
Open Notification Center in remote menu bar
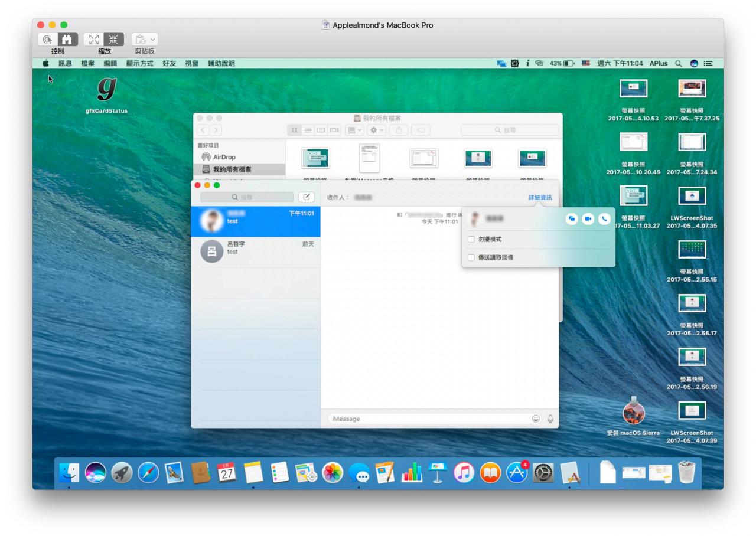708,63
